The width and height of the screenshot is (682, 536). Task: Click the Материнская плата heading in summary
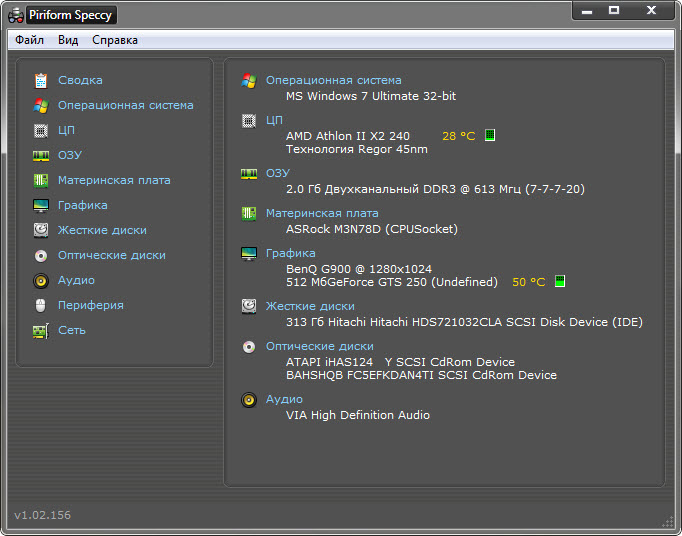pyautogui.click(x=322, y=213)
